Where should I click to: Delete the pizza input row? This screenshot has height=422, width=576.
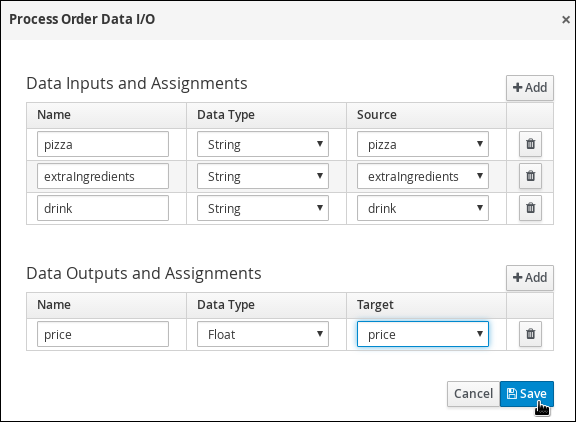point(530,144)
